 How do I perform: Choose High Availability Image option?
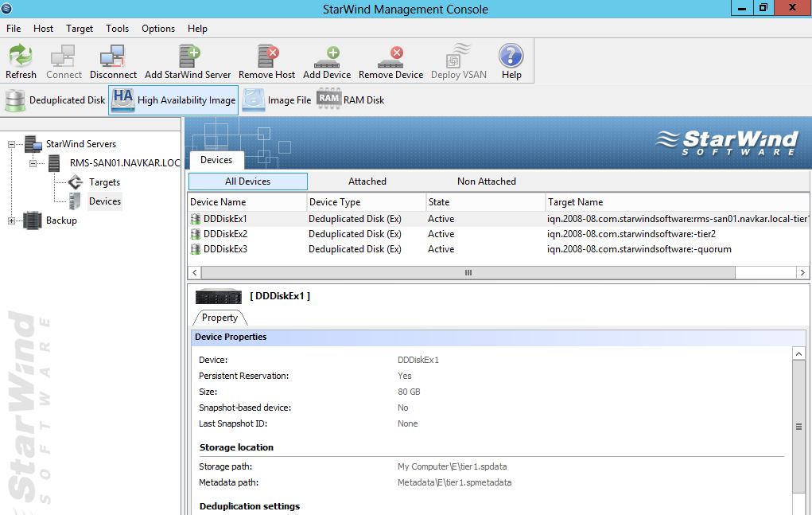pos(173,100)
